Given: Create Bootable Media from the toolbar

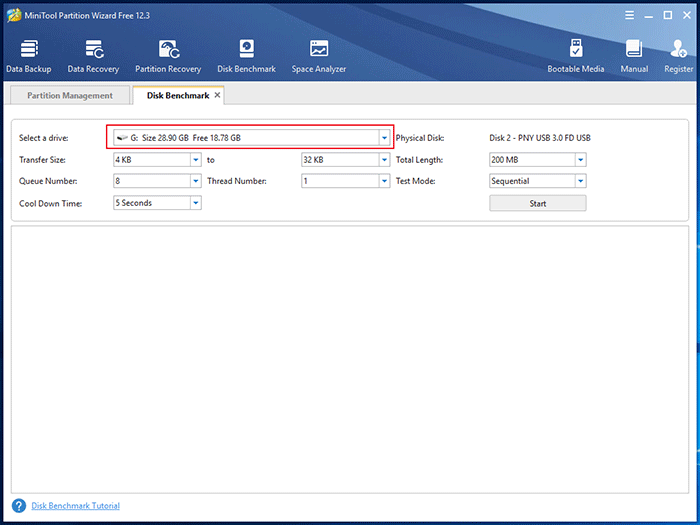Looking at the screenshot, I should [576, 56].
